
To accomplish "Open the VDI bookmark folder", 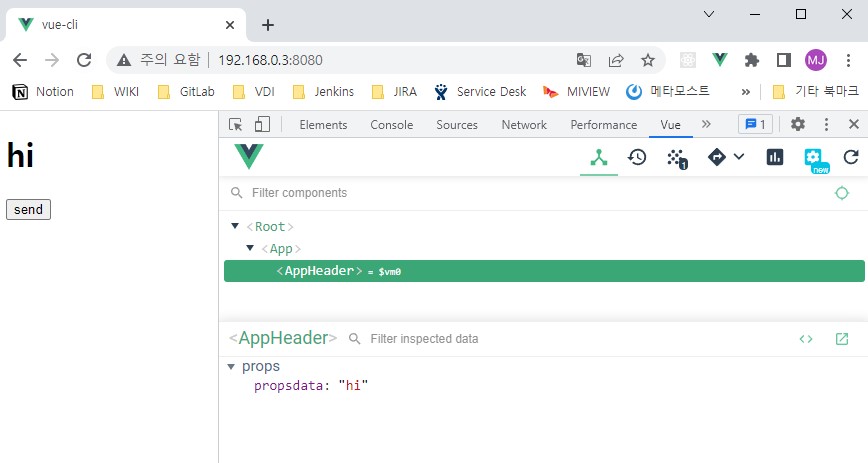I will click(x=254, y=91).
